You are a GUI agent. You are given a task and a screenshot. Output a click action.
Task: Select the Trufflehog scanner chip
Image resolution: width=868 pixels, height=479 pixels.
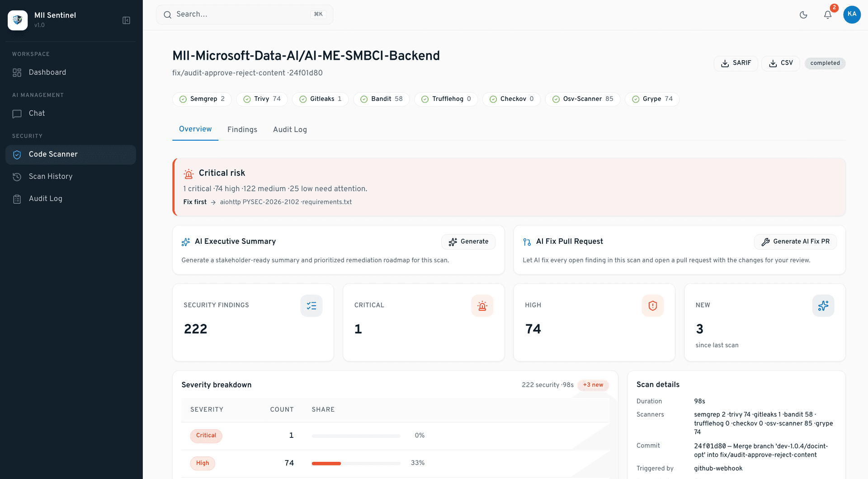click(x=446, y=99)
